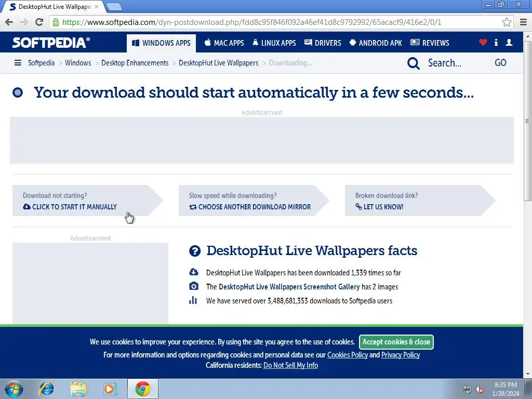Screen dimensions: 532x399
Task: Click the magnifying glass search icon
Action: 413,63
